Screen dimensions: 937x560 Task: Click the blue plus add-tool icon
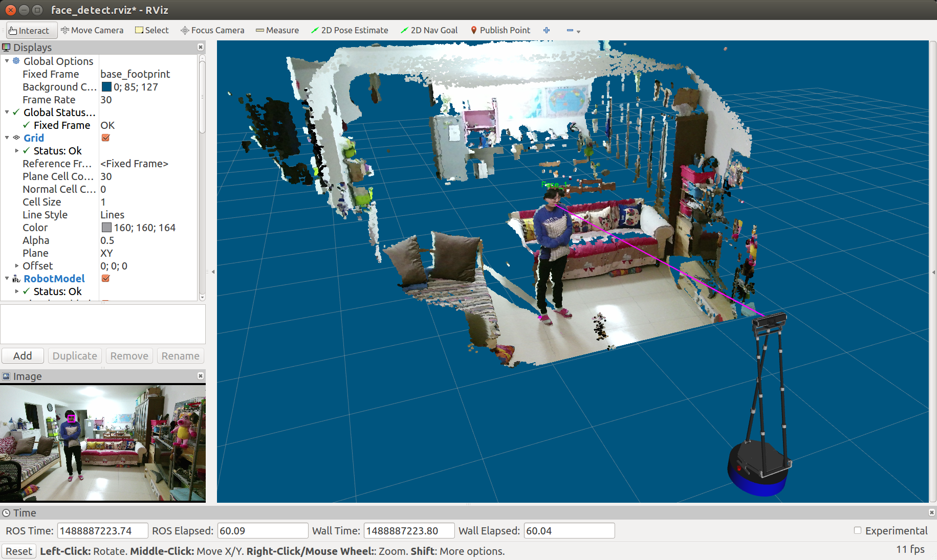(547, 30)
